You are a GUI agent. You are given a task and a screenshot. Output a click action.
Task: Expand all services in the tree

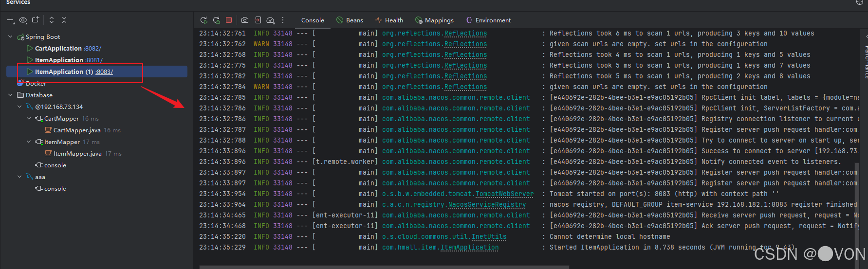click(52, 20)
